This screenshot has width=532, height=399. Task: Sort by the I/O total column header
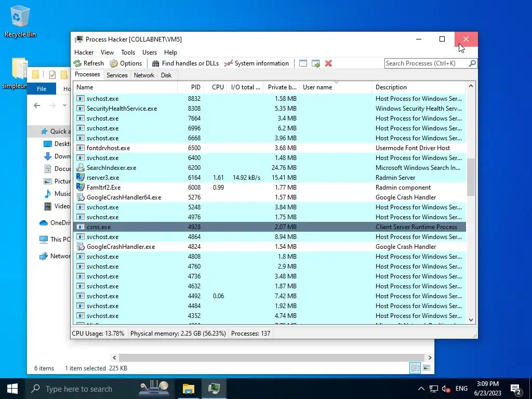(245, 87)
